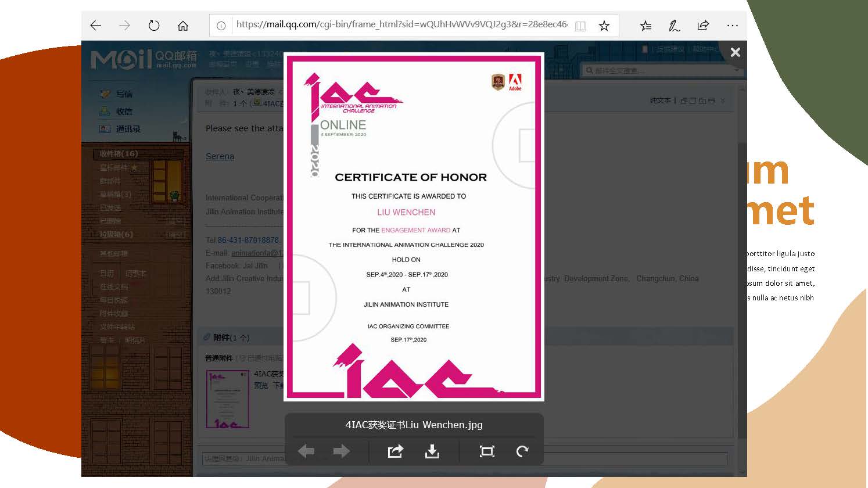The height and width of the screenshot is (488, 868).
Task: Click phone number 86-431-87018878
Action: point(248,240)
